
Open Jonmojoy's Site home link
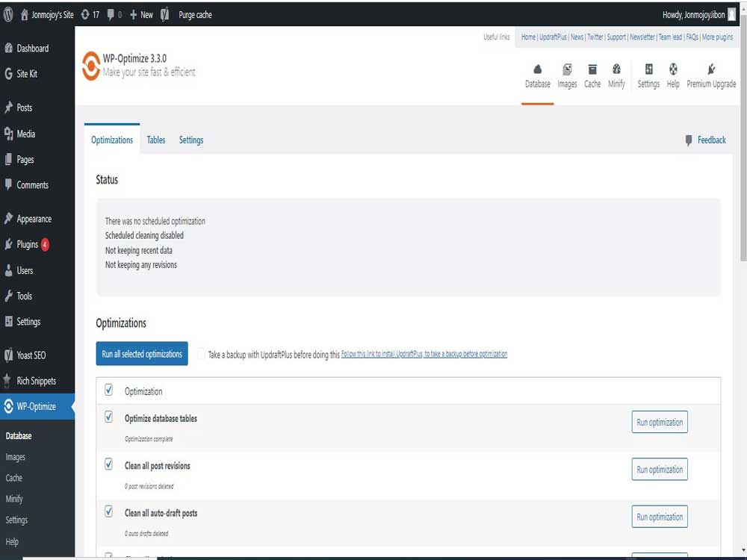tap(46, 15)
